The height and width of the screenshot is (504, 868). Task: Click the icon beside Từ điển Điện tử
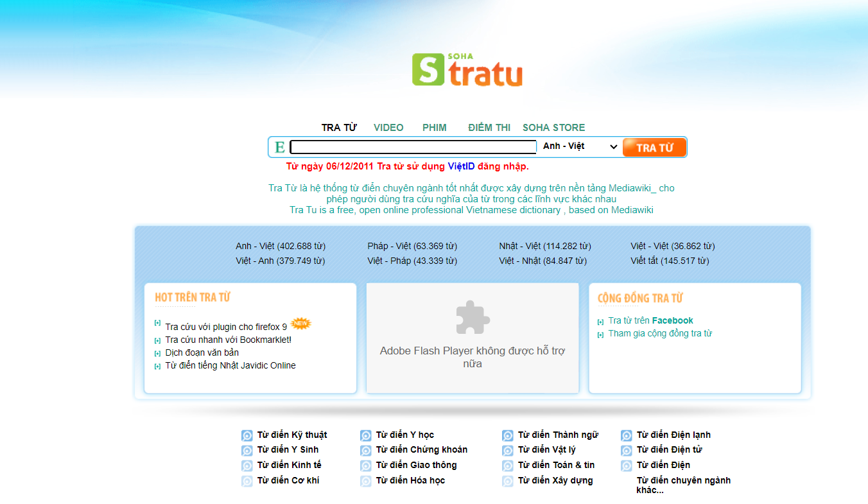pos(627,450)
